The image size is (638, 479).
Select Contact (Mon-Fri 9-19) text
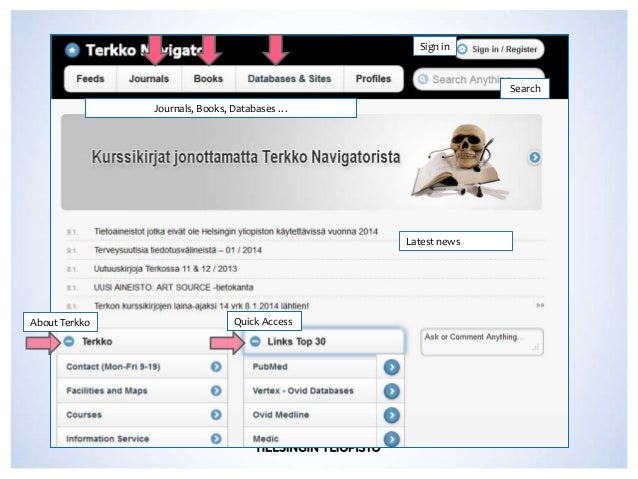pos(113,367)
